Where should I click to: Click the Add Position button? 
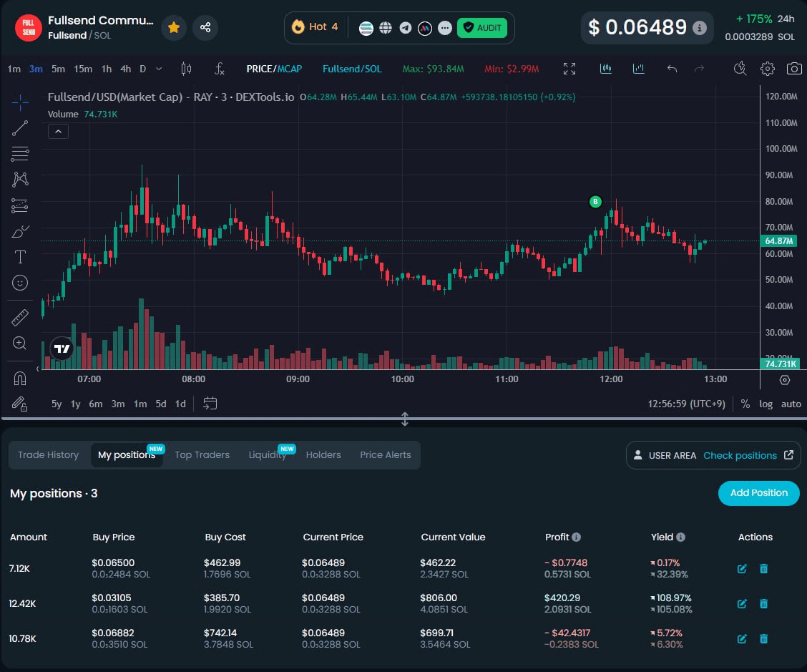coord(758,493)
